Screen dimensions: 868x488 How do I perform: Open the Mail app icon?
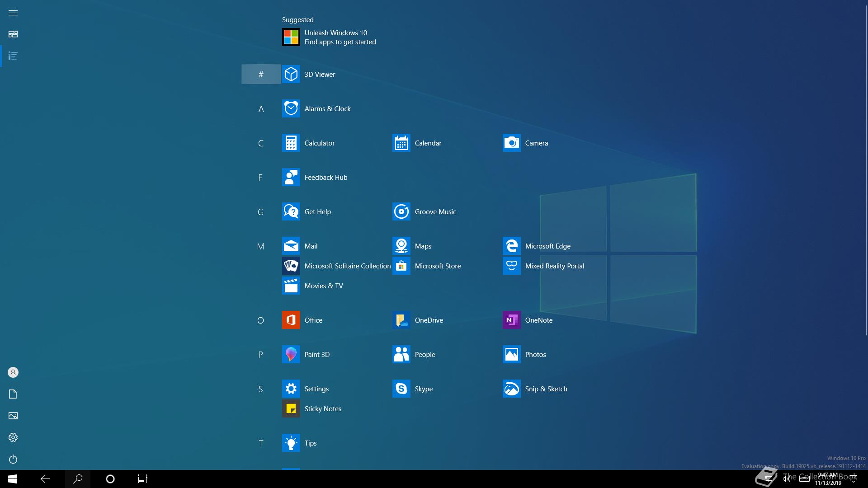pos(291,246)
